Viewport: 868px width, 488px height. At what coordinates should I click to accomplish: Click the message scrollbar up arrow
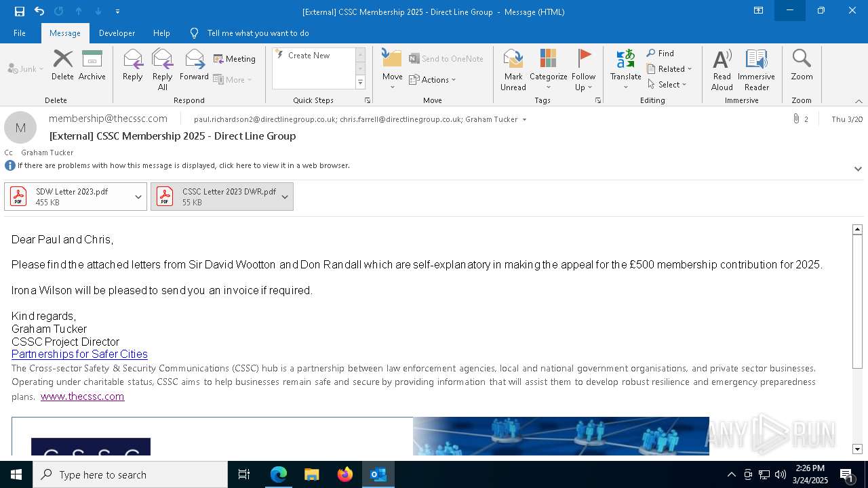point(857,230)
